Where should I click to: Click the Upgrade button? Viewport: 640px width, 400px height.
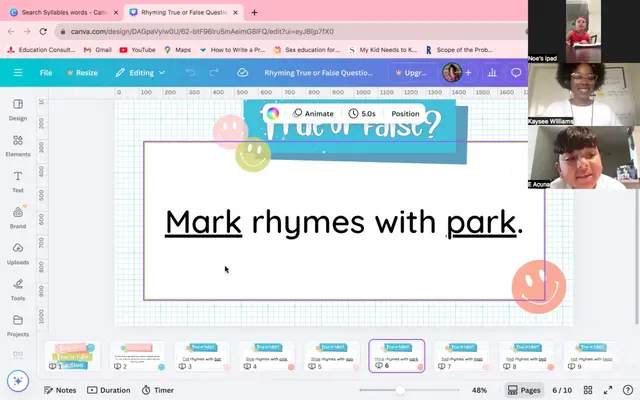(411, 73)
